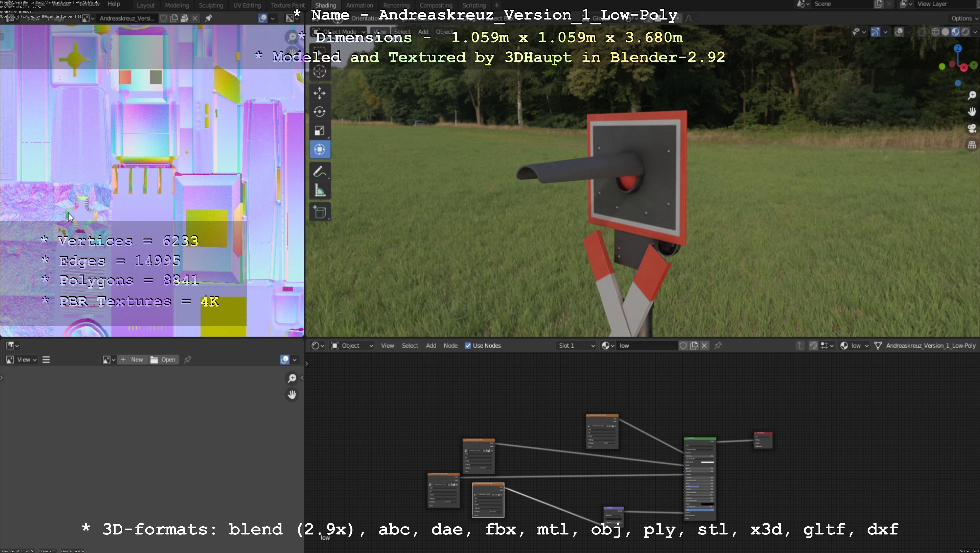
Task: Select the Add Cube tool
Action: (320, 212)
